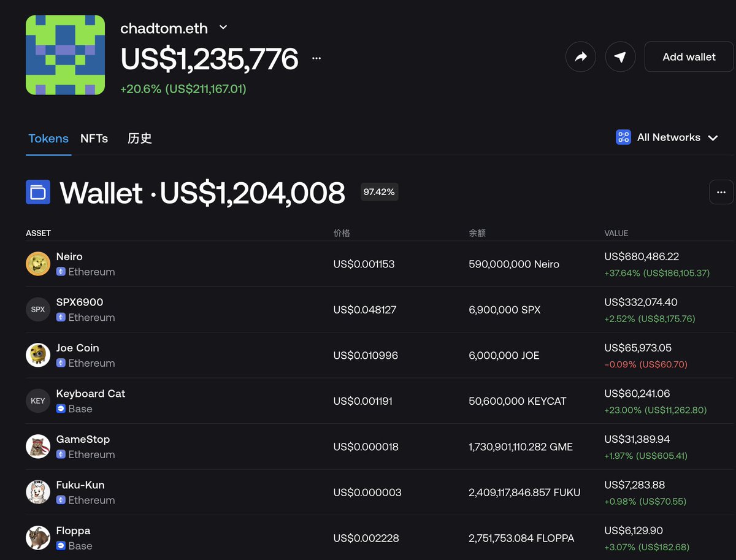The height and width of the screenshot is (560, 736).
Task: Click the Ethereum chain icon under Neiro
Action: [x=61, y=271]
